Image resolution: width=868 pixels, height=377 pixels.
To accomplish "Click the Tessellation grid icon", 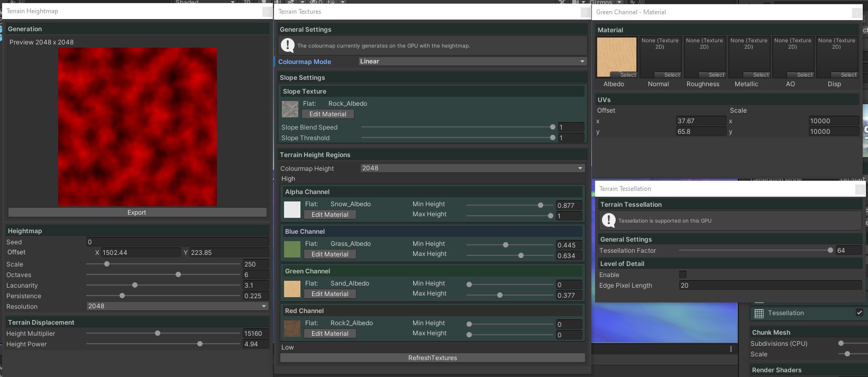I will (759, 313).
